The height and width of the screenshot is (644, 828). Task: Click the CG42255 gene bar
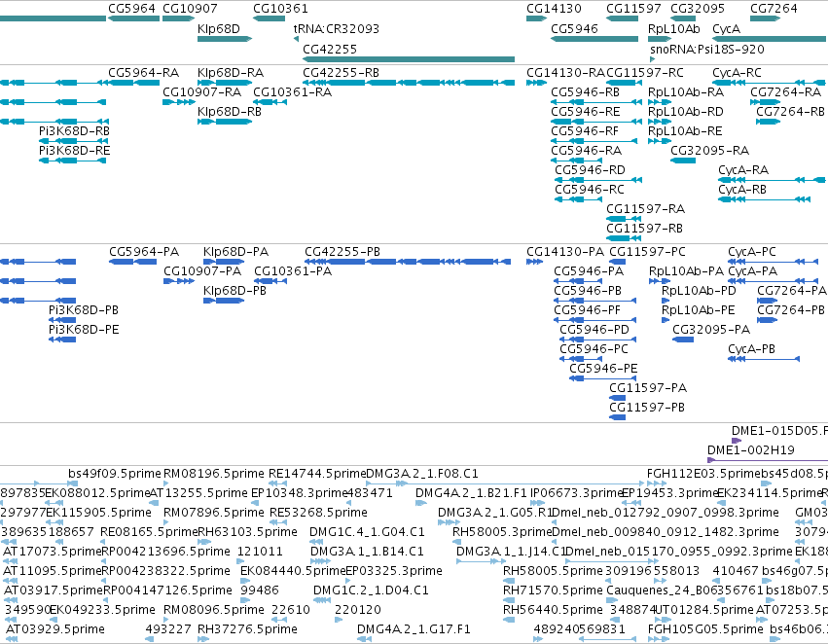(409, 59)
